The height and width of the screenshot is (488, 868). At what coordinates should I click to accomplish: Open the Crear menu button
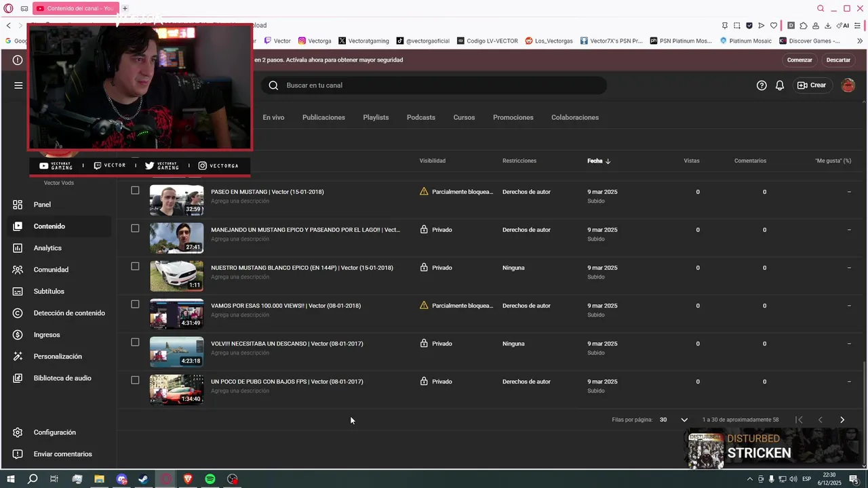812,85
